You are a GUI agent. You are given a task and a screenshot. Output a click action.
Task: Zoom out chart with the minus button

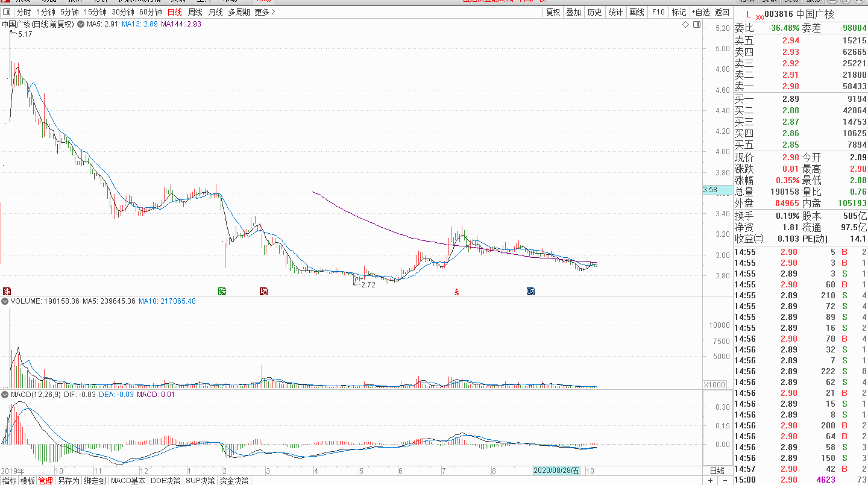724,481
